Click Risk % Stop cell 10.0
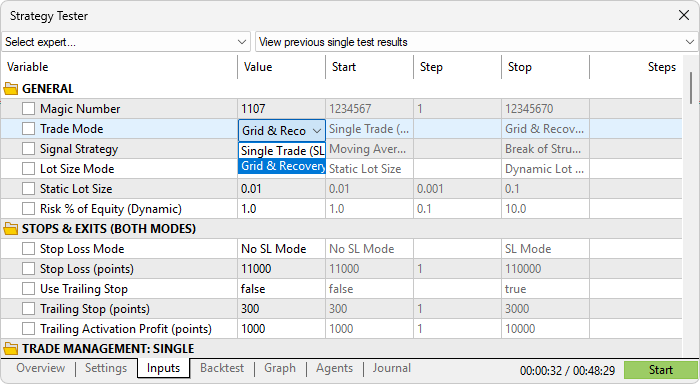 coord(546,209)
